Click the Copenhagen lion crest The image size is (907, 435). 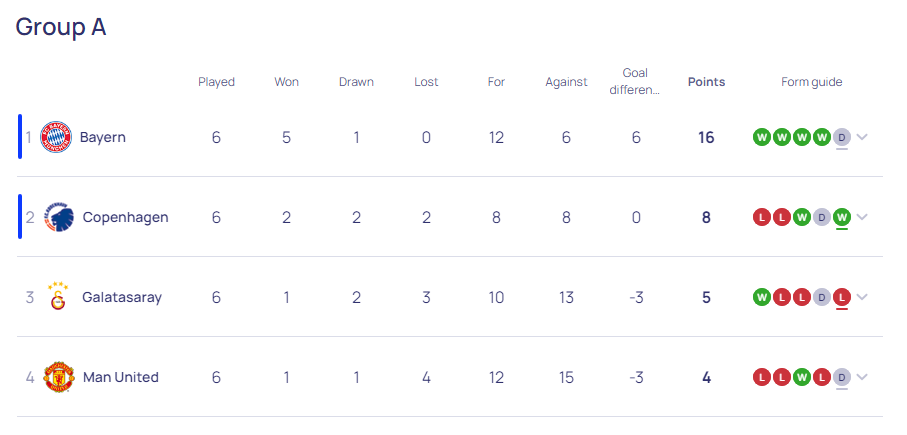click(59, 218)
